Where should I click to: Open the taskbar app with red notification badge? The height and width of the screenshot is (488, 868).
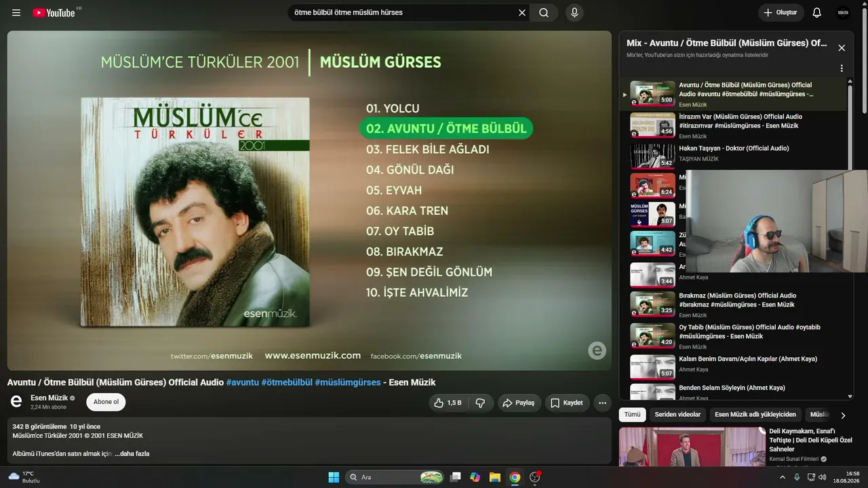pyautogui.click(x=535, y=477)
